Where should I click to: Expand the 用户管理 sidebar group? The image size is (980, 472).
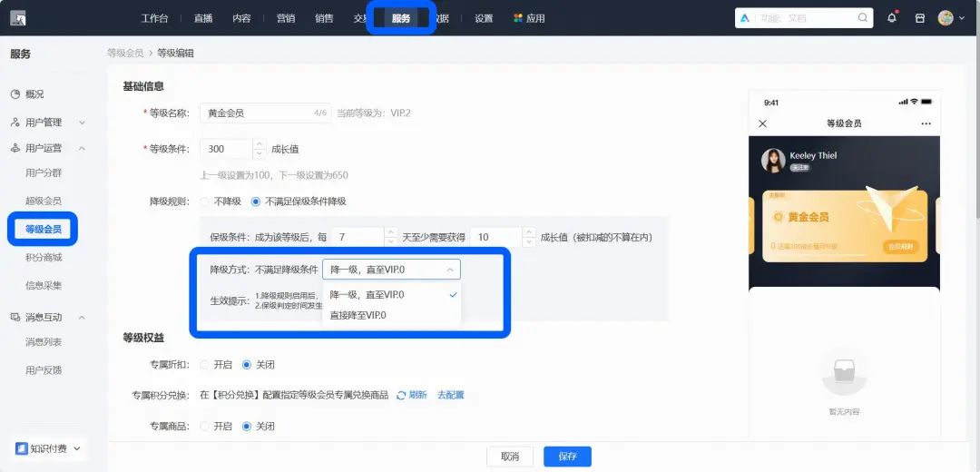[x=82, y=123]
